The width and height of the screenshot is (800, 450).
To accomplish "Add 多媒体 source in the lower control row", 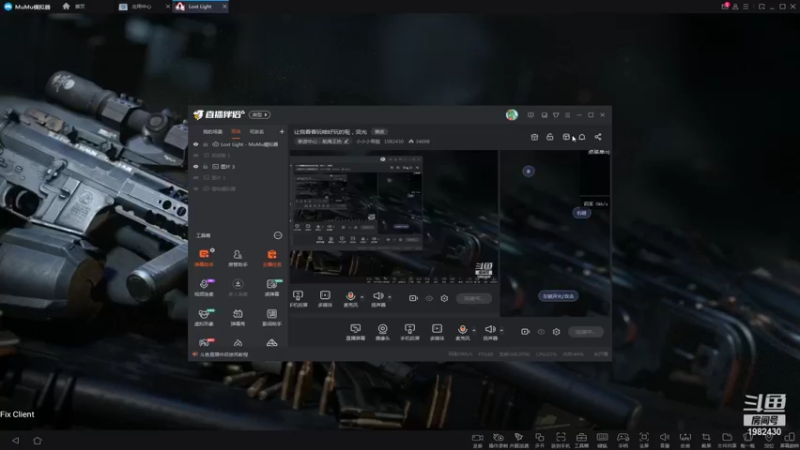I will tap(437, 332).
